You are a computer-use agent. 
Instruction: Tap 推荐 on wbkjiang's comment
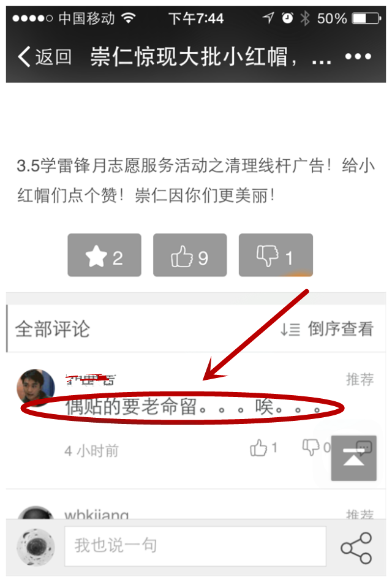[360, 514]
